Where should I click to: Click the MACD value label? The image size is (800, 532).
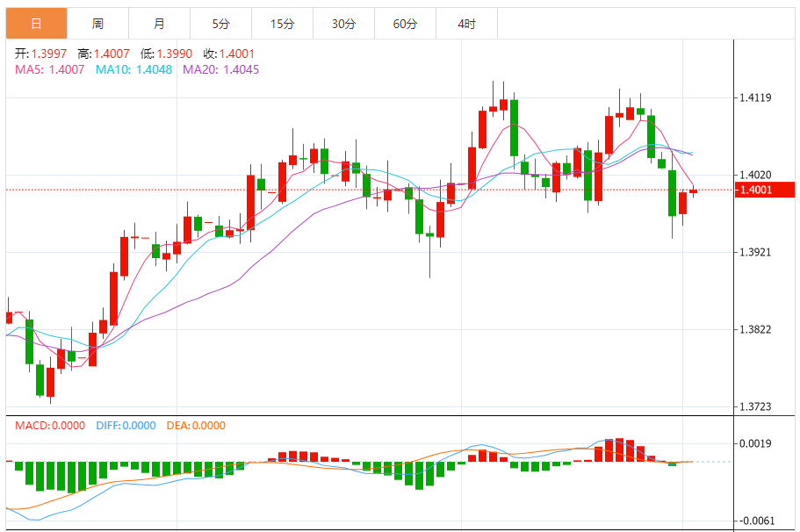click(x=50, y=426)
